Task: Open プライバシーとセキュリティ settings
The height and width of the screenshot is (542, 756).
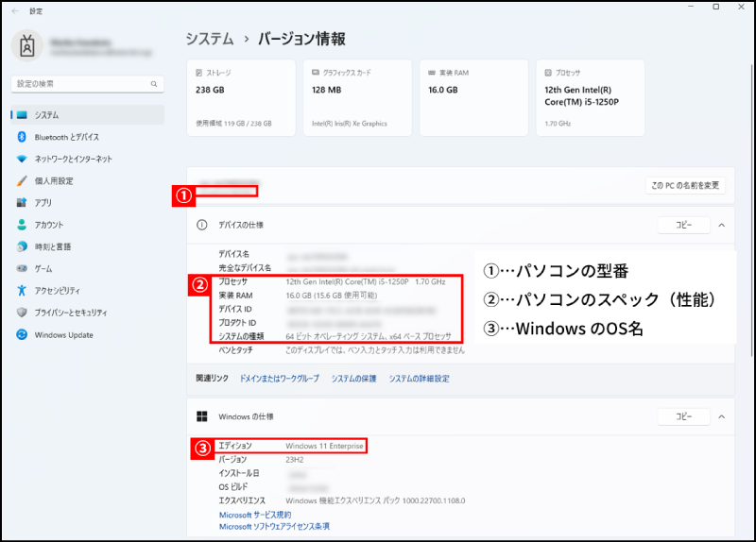Action: (88, 313)
